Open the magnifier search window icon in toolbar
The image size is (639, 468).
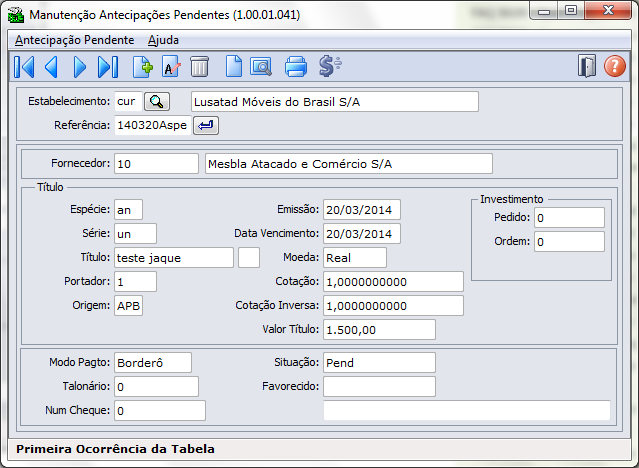pyautogui.click(x=261, y=67)
